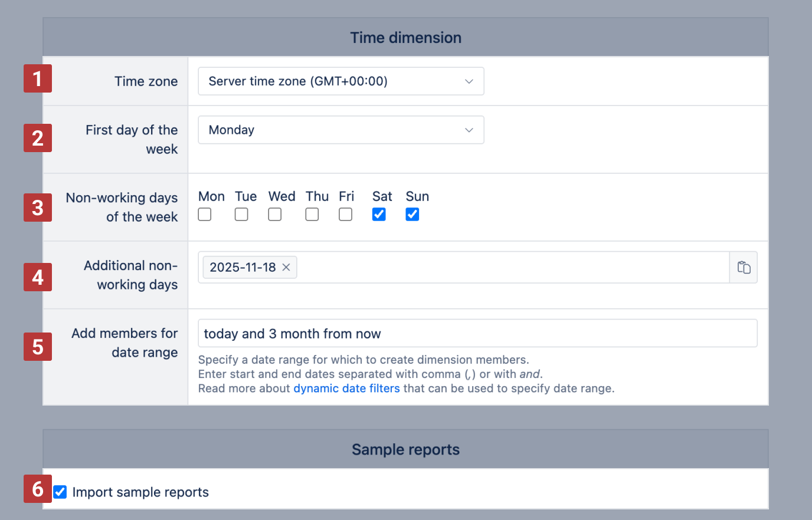Click the red number 6 marker

click(38, 489)
